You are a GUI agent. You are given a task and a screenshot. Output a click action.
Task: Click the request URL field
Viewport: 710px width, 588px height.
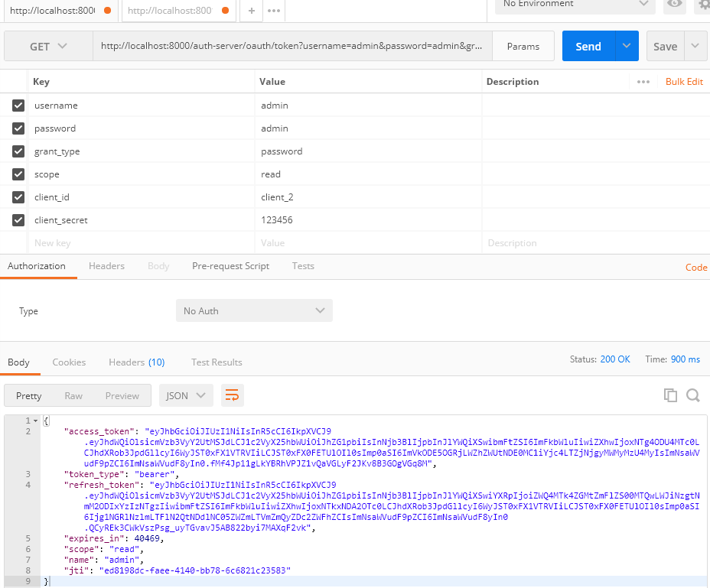pyautogui.click(x=292, y=46)
